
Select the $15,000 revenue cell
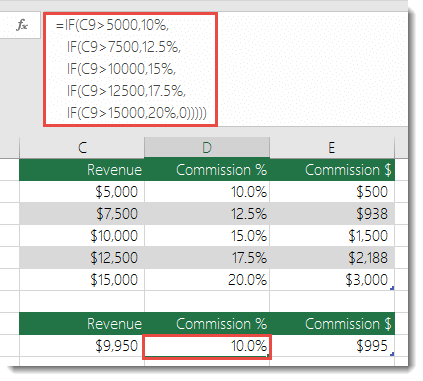pyautogui.click(x=82, y=280)
